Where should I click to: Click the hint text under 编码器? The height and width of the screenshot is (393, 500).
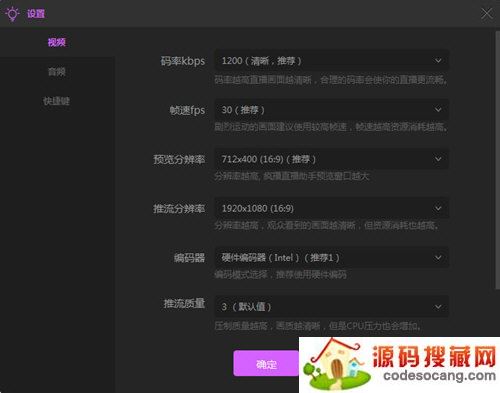coord(280,275)
